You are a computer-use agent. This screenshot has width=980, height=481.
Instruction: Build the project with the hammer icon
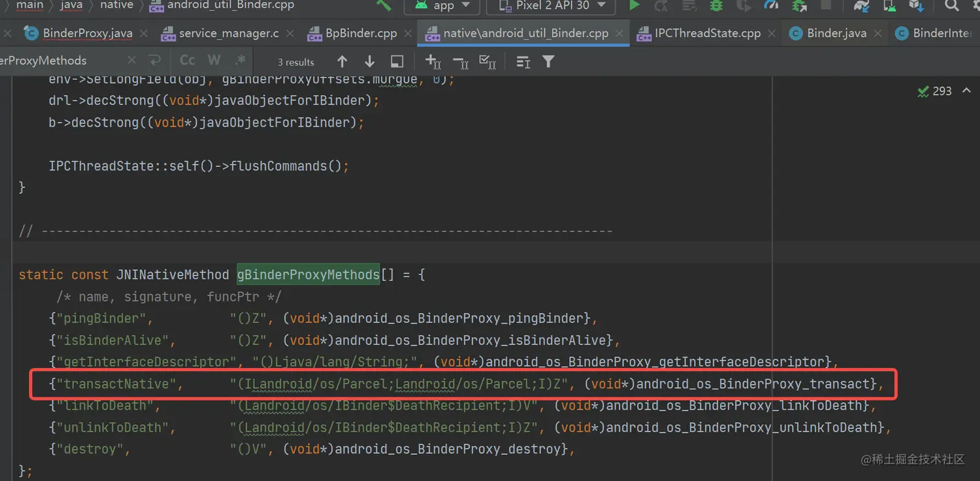tap(383, 5)
